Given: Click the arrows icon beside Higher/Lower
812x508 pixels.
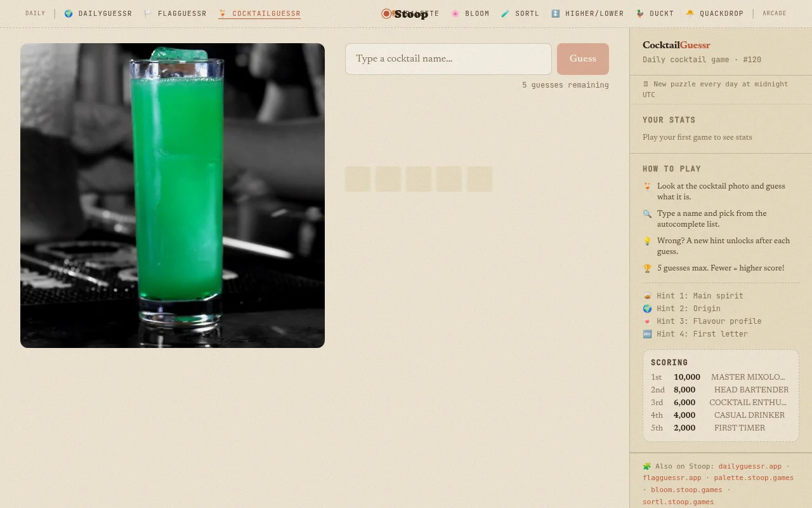Looking at the screenshot, I should 556,13.
